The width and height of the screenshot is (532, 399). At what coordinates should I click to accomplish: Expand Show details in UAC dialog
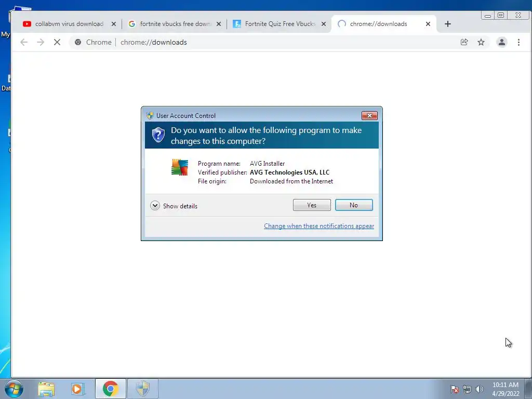coord(174,206)
